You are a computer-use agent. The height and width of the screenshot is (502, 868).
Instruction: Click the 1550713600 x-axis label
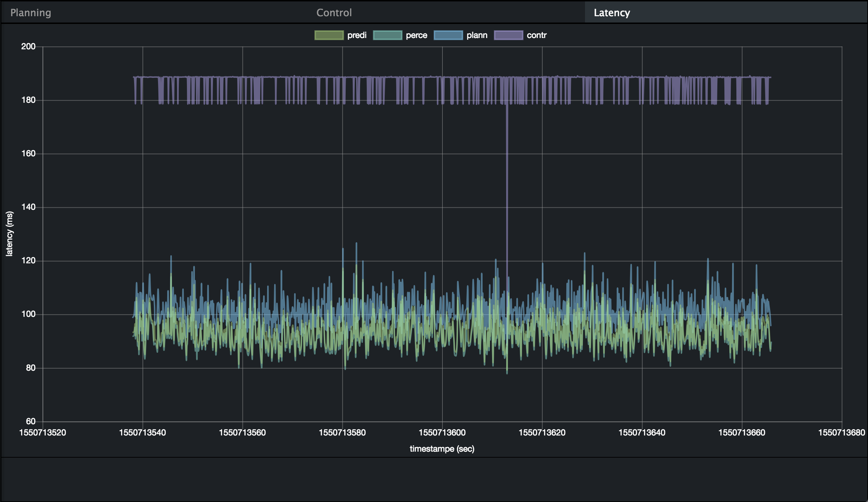pos(442,433)
